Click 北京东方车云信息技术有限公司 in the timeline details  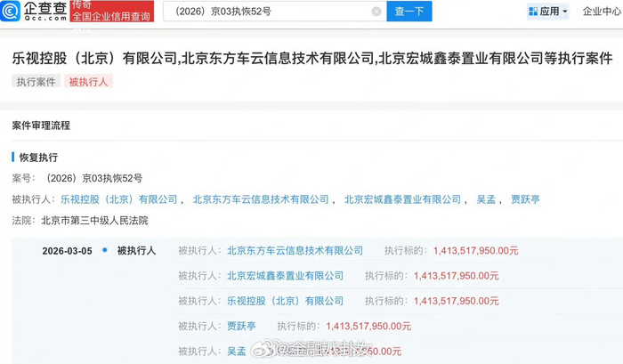click(295, 251)
